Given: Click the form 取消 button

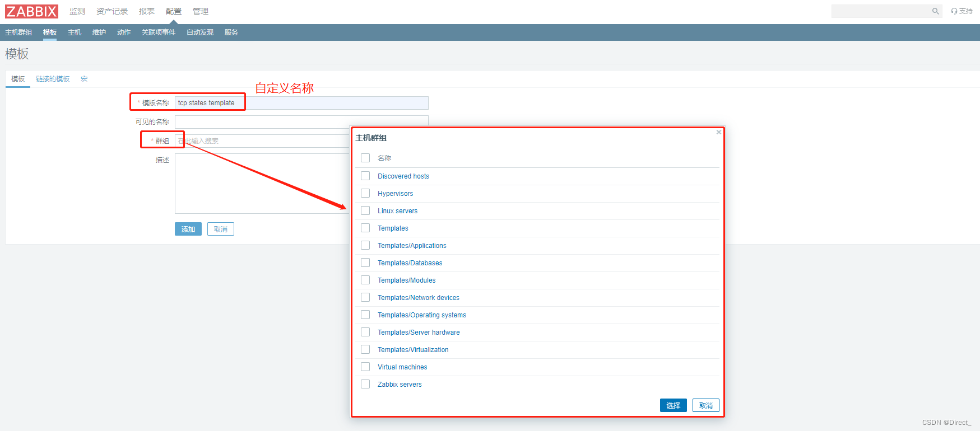Looking at the screenshot, I should click(x=221, y=229).
